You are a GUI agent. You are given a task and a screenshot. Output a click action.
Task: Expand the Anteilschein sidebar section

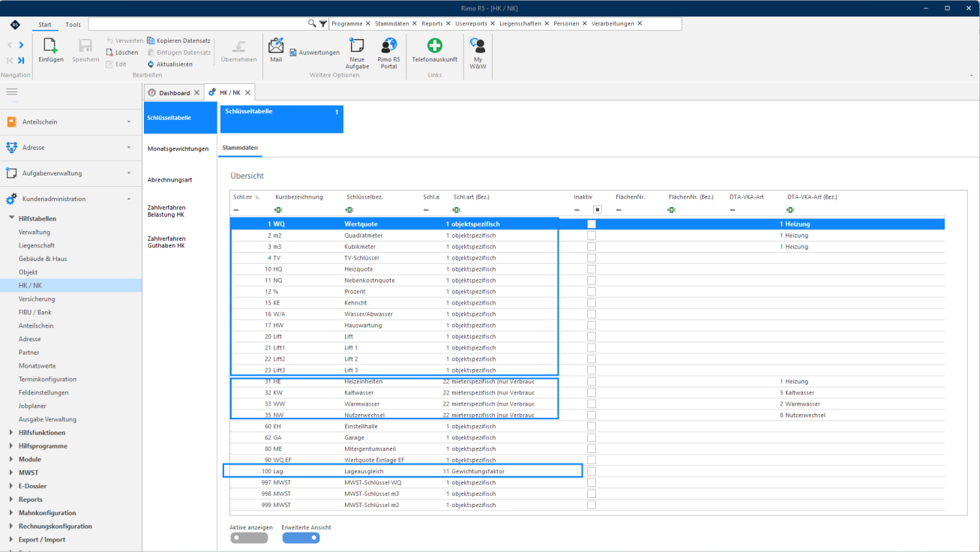pos(70,121)
